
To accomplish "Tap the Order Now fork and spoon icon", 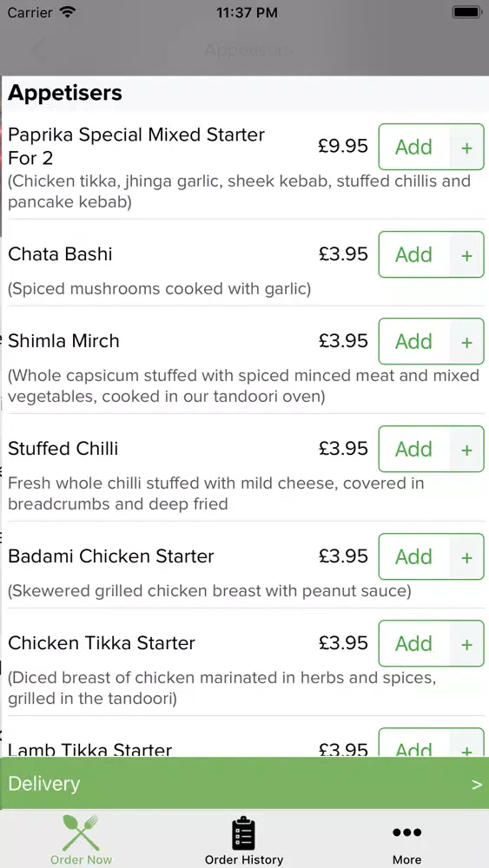I will point(81,832).
